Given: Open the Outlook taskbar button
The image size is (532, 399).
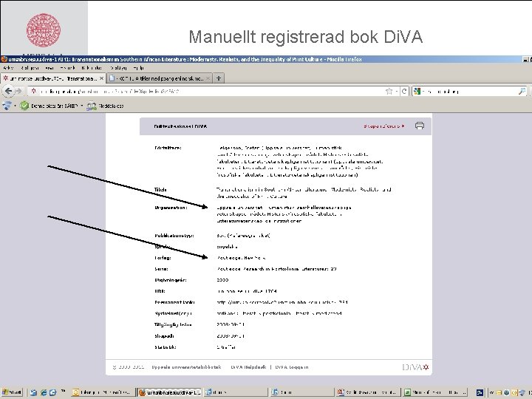Looking at the screenshot, I should pos(103,392).
